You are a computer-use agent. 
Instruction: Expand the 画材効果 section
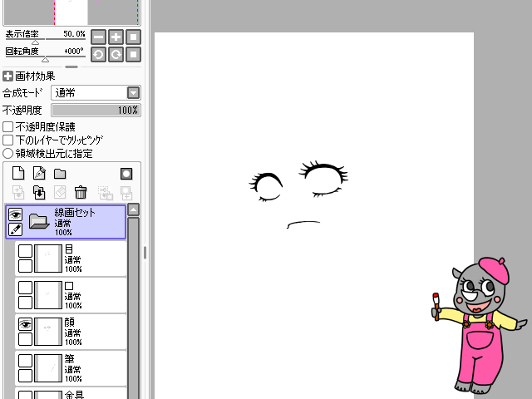7,76
